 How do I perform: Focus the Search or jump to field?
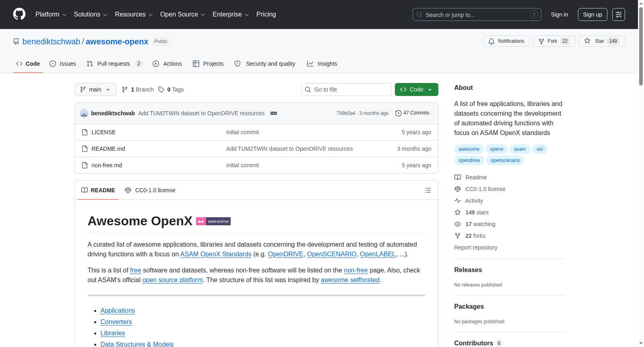point(477,15)
